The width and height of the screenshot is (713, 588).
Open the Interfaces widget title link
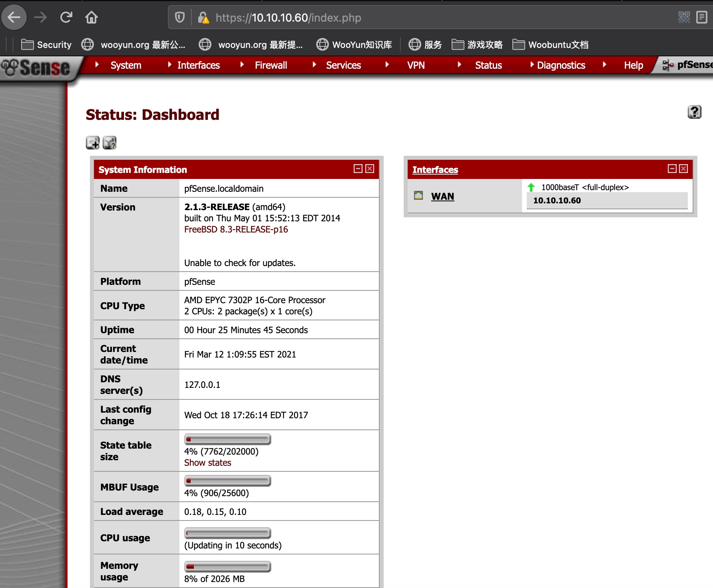435,169
